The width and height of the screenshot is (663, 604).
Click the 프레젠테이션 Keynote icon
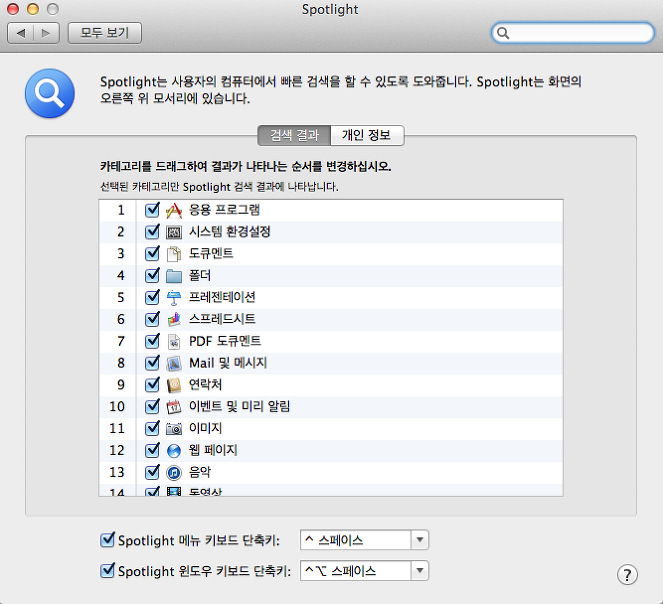coord(174,297)
